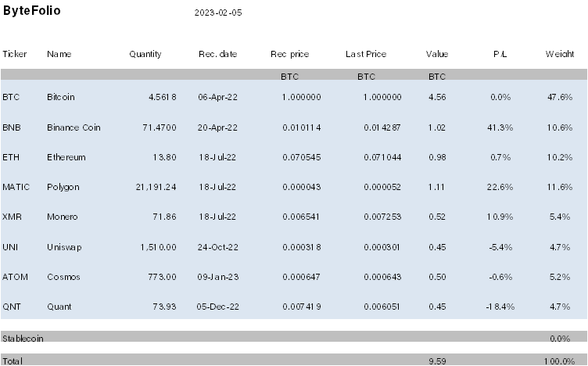This screenshot has width=588, height=366.
Task: Select quantity 1,510.00
Action: pos(158,247)
